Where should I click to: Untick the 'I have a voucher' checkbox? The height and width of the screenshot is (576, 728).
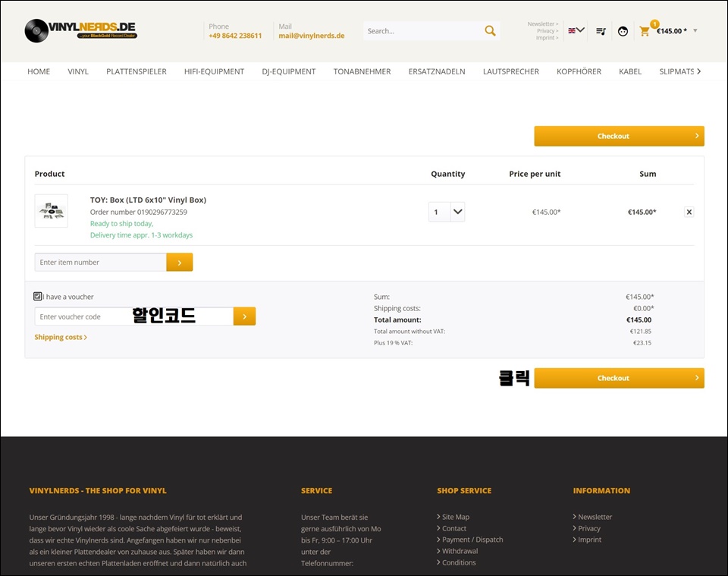(38, 296)
